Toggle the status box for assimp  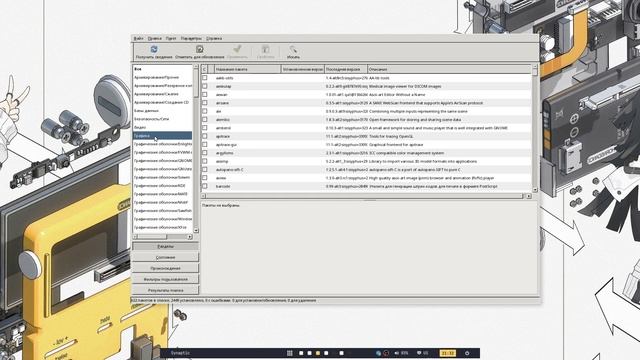(x=205, y=161)
